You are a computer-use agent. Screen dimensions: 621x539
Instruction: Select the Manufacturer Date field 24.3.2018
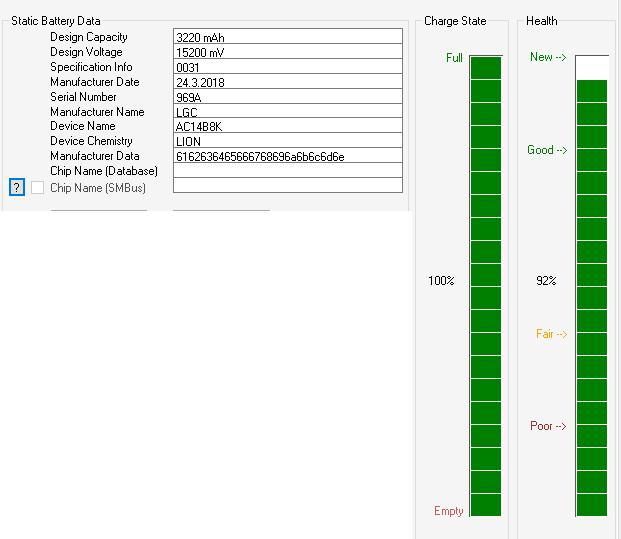click(x=288, y=82)
